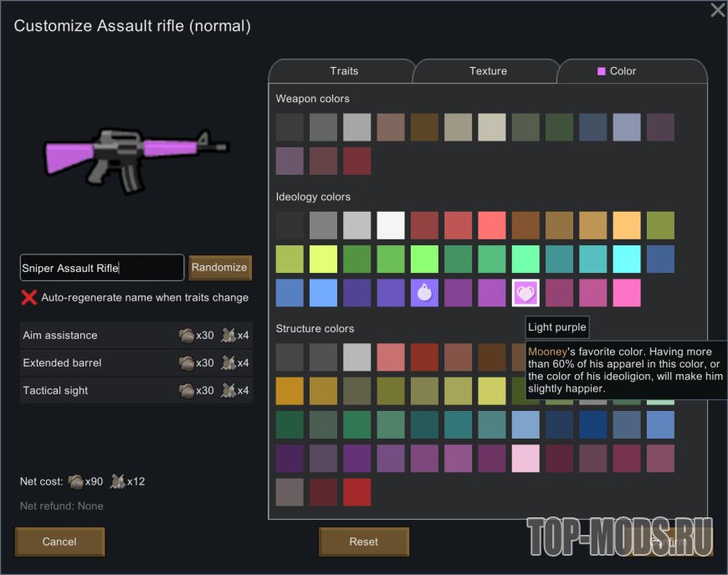Viewport: 728px width, 575px height.
Task: Select the Color tab
Action: click(623, 71)
